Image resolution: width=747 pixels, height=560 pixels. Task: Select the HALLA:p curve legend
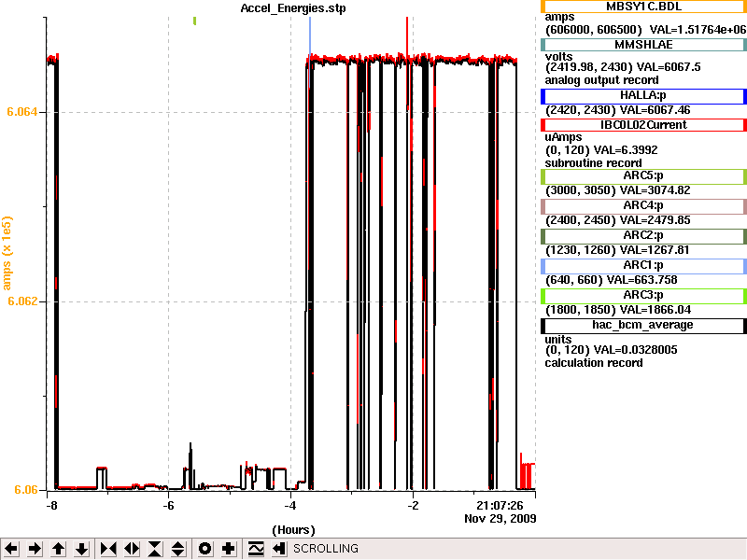tap(643, 96)
